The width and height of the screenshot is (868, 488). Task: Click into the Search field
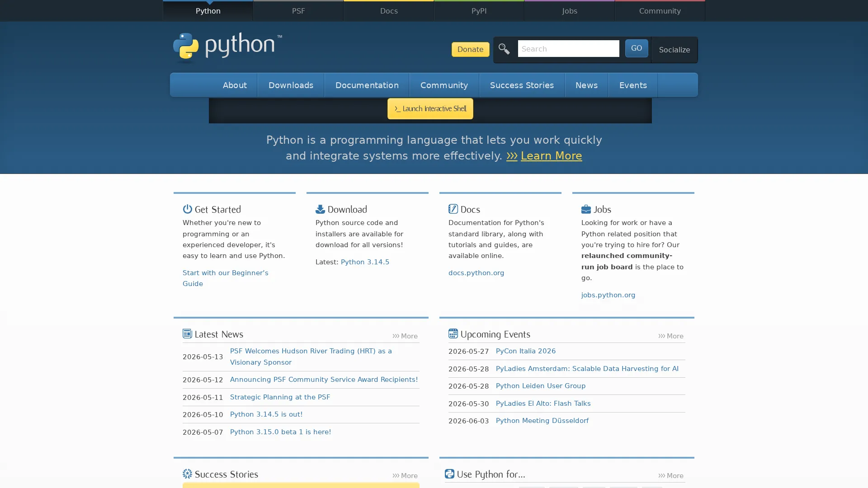pyautogui.click(x=568, y=48)
